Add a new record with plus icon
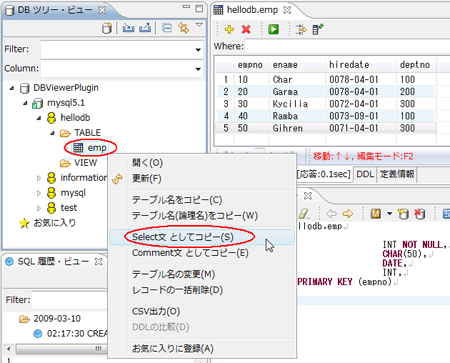The width and height of the screenshot is (450, 363). tap(229, 29)
